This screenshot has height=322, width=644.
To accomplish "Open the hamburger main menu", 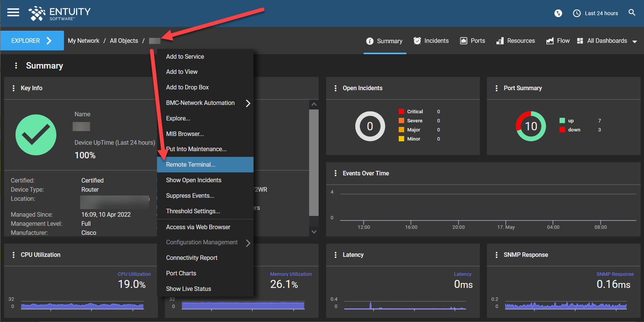I will tap(13, 13).
